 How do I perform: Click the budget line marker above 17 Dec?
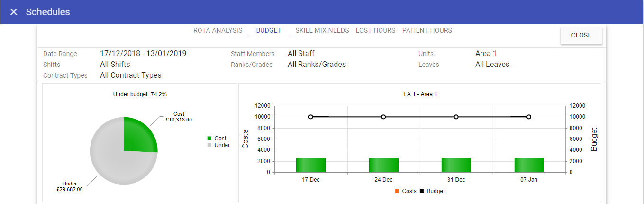pyautogui.click(x=311, y=117)
